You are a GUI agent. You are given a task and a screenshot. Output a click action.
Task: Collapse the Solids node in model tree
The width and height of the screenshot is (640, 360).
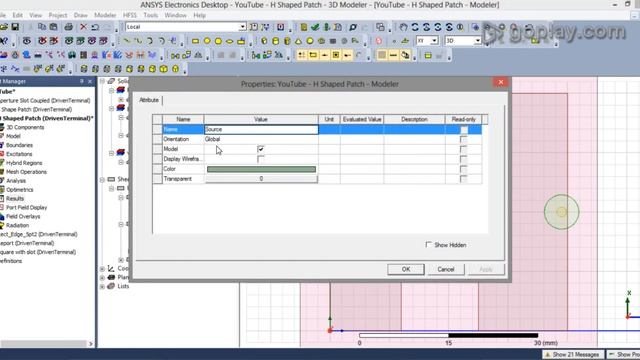pyautogui.click(x=102, y=81)
